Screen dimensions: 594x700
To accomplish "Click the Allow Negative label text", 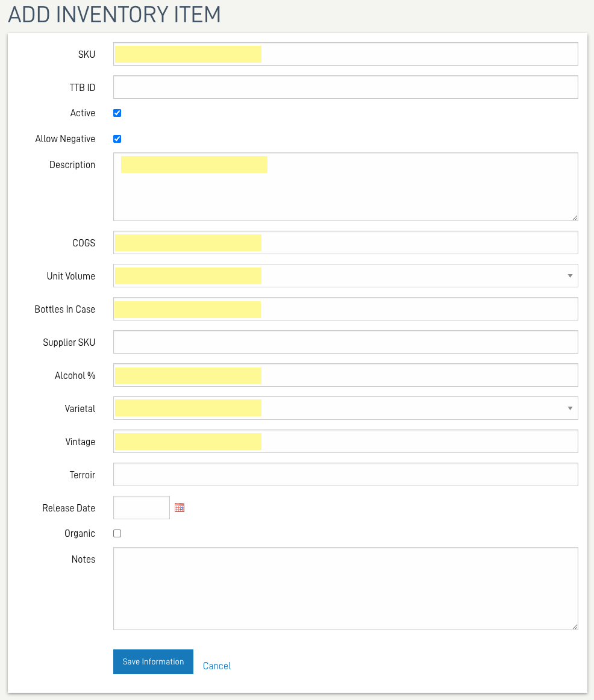I will pyautogui.click(x=65, y=139).
